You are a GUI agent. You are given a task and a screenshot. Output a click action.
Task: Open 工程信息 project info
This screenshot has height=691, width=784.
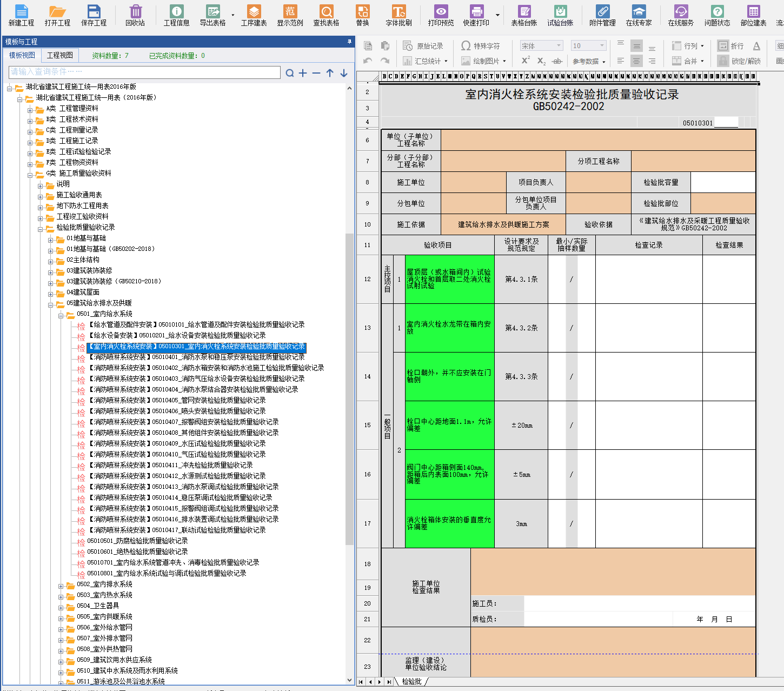[176, 15]
